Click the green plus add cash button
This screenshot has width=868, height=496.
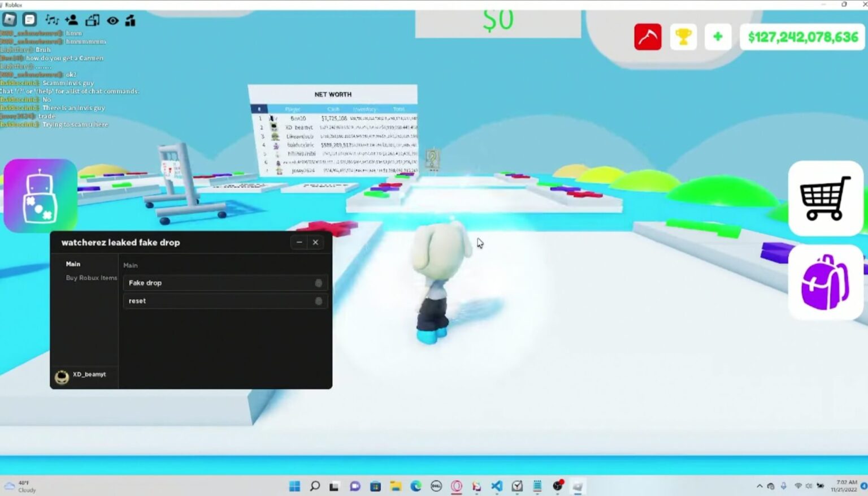718,37
